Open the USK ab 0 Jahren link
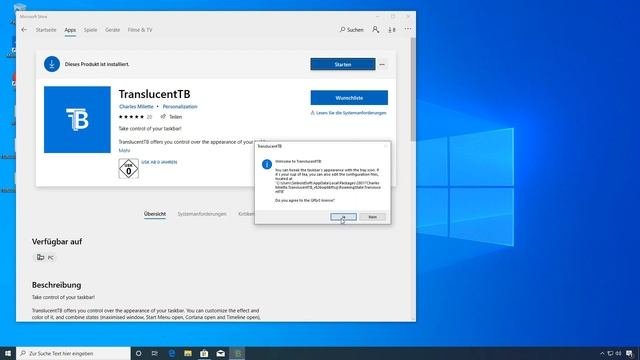Screen dimensions: 640x360 coord(159,162)
